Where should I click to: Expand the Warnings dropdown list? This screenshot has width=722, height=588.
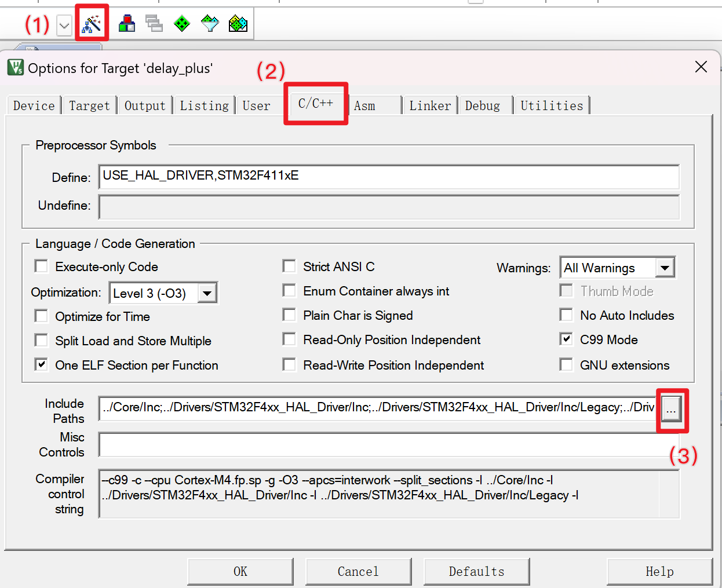[x=665, y=268]
